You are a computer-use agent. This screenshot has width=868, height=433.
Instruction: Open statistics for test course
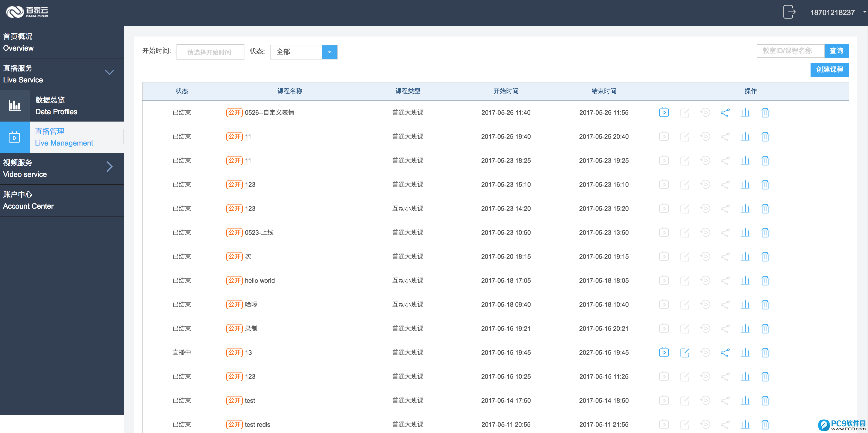pyautogui.click(x=745, y=401)
